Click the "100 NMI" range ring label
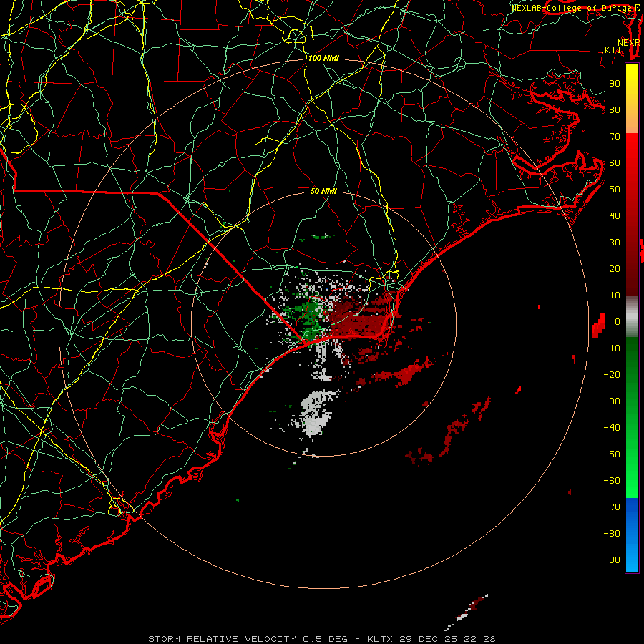Image resolution: width=644 pixels, height=644 pixels. coord(323,59)
